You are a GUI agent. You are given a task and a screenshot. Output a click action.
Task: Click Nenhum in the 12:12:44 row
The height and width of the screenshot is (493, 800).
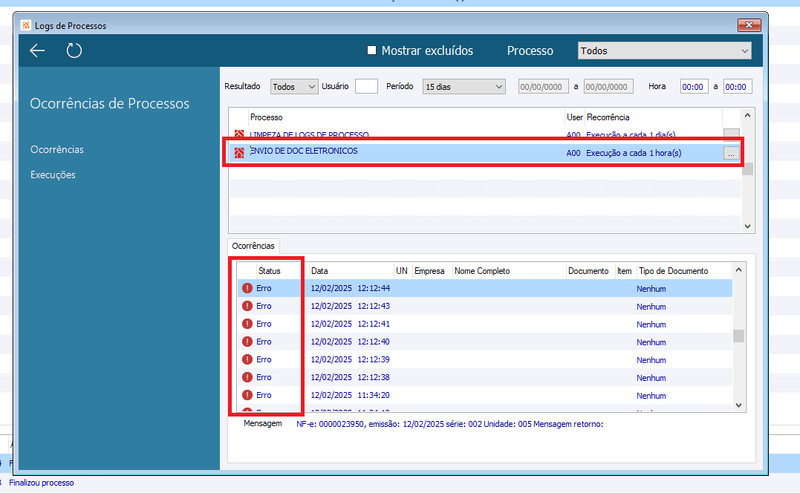[x=652, y=289]
